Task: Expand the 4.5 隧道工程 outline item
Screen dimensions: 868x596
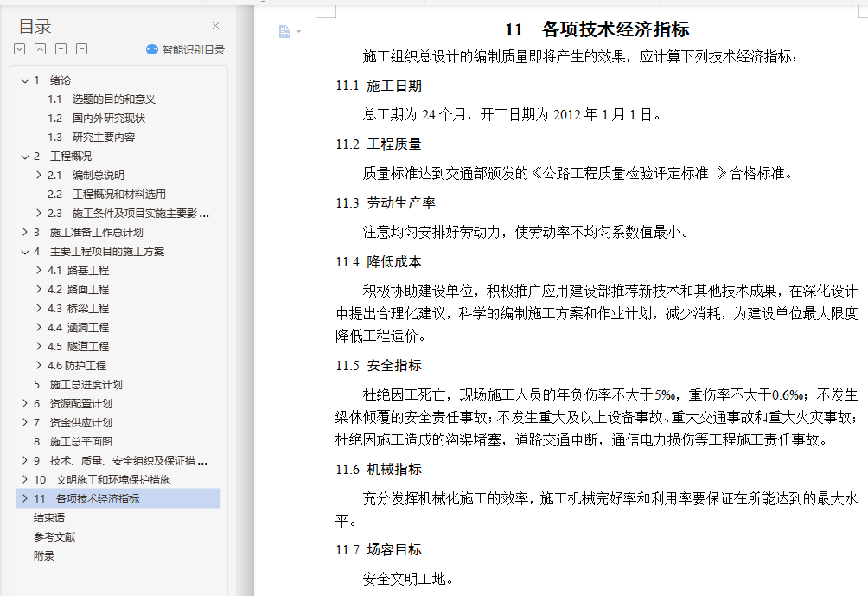Action: click(38, 346)
